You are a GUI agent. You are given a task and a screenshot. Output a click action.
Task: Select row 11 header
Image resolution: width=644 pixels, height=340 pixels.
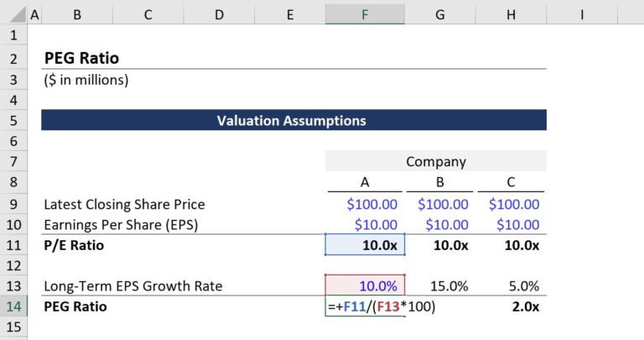coord(13,245)
